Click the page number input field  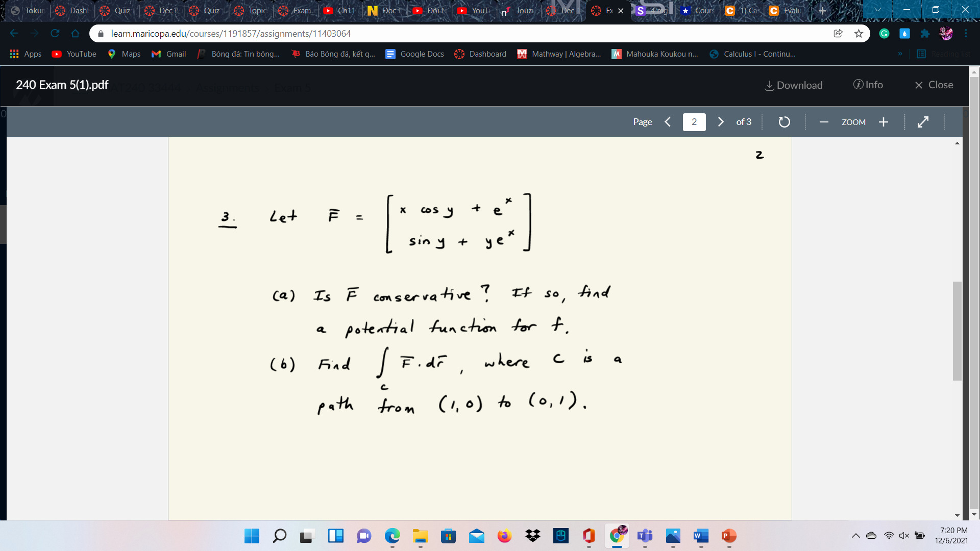[694, 122]
